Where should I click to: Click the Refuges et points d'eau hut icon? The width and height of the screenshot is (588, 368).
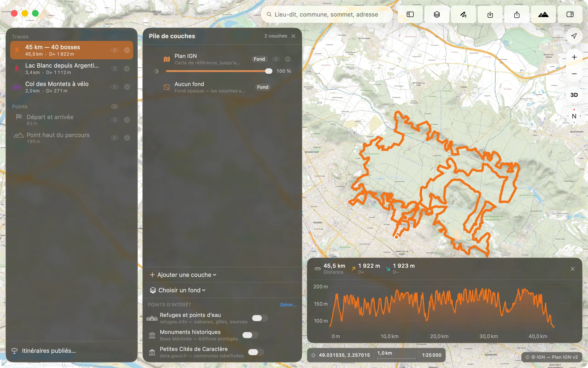152,318
